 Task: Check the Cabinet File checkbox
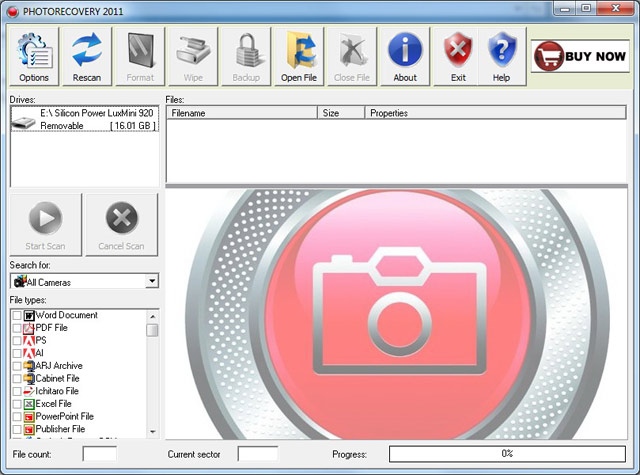point(17,379)
